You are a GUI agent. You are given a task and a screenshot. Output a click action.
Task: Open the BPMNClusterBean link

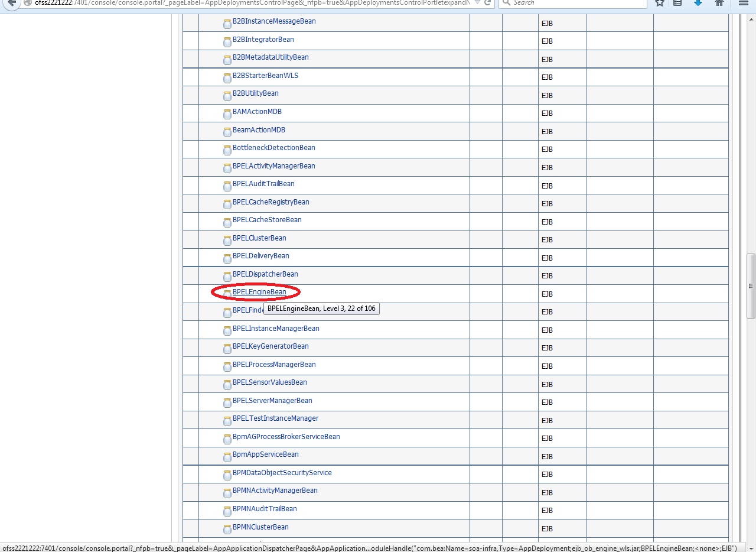click(260, 527)
